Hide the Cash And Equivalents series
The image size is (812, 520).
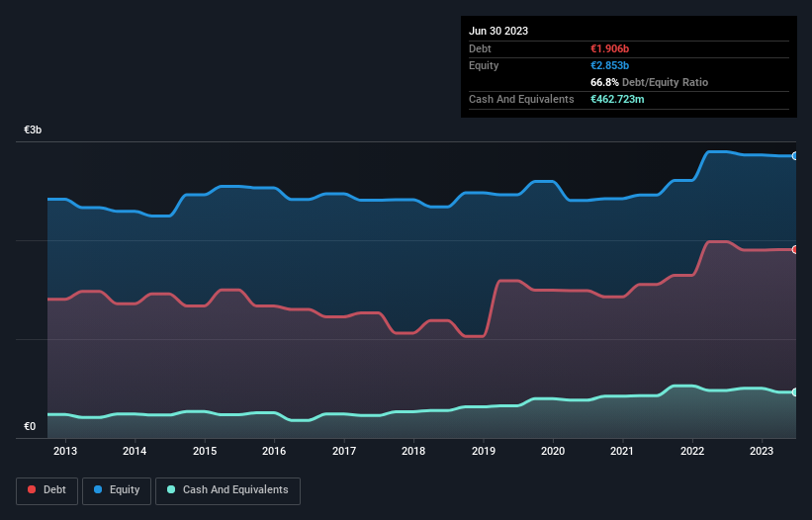click(x=227, y=489)
